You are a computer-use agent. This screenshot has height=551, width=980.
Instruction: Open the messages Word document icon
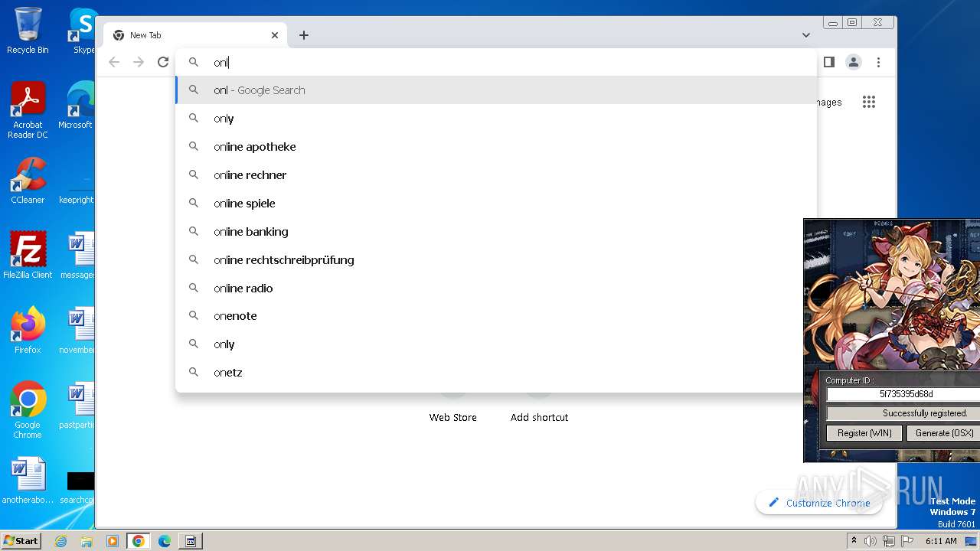78,256
